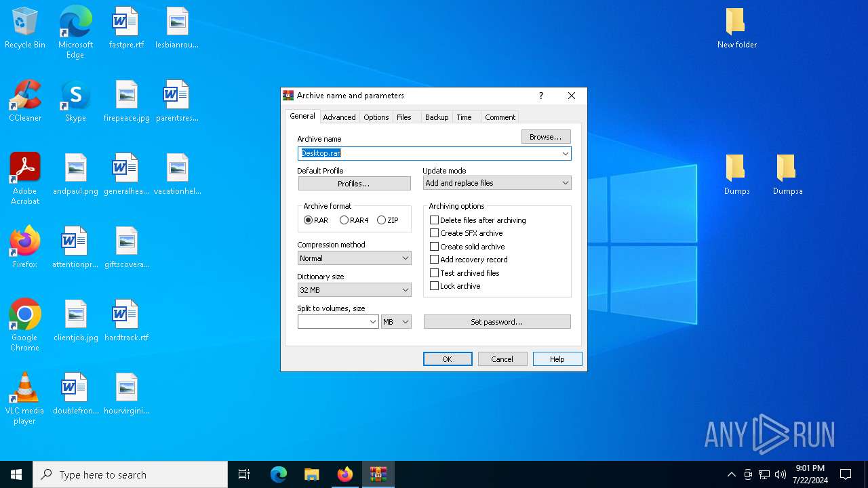
Task: Open the volume control in system tray
Action: click(781, 474)
